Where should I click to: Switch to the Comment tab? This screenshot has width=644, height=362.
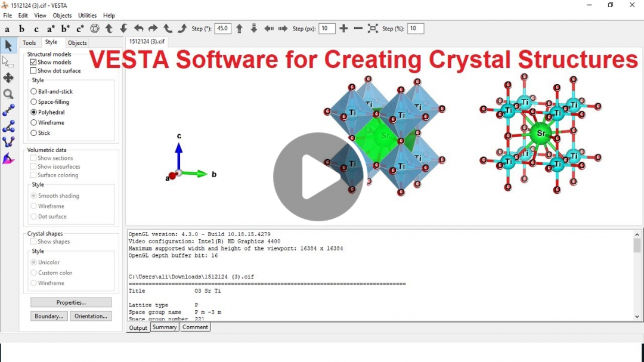[x=195, y=327]
